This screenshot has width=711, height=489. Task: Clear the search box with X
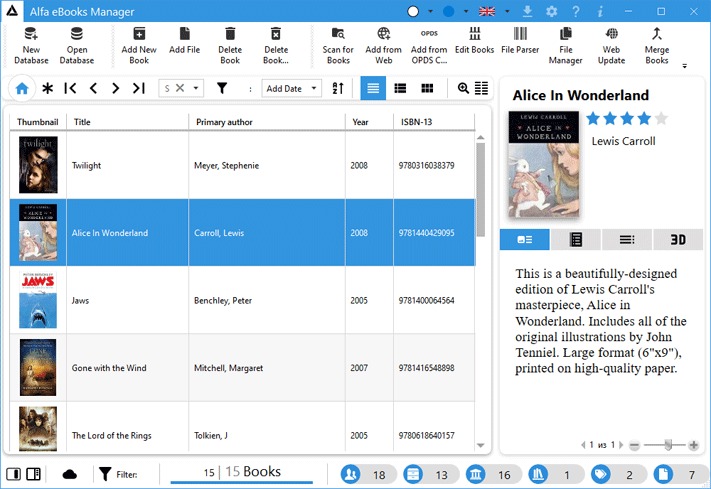(x=180, y=88)
